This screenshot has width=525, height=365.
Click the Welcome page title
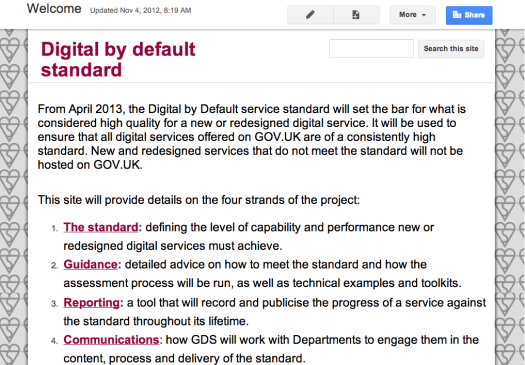point(54,8)
